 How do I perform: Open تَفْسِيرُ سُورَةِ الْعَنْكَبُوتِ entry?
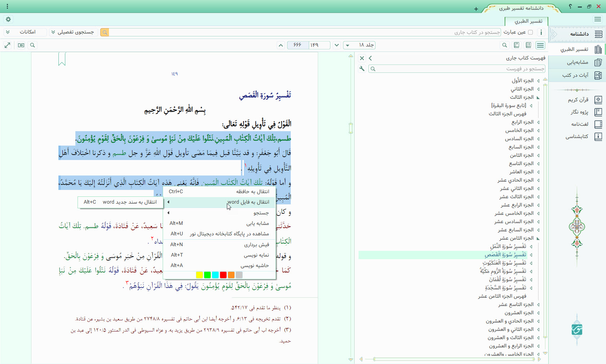(504, 263)
